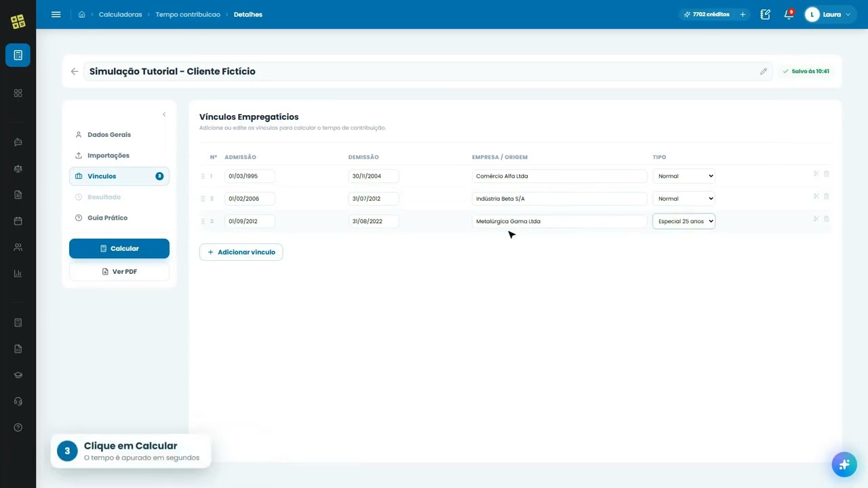Go to home via house breadcrumb icon

82,14
